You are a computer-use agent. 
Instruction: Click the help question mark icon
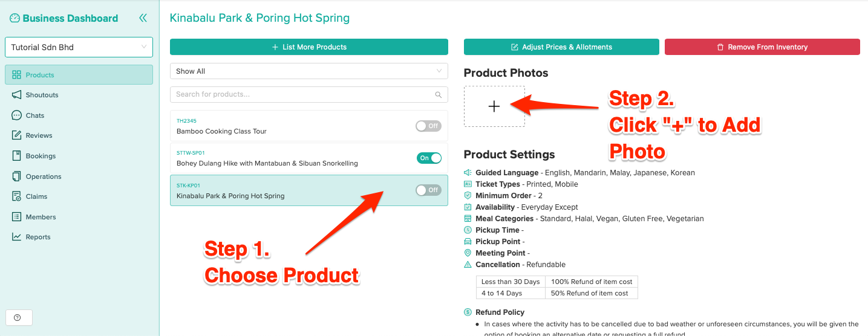tap(17, 318)
